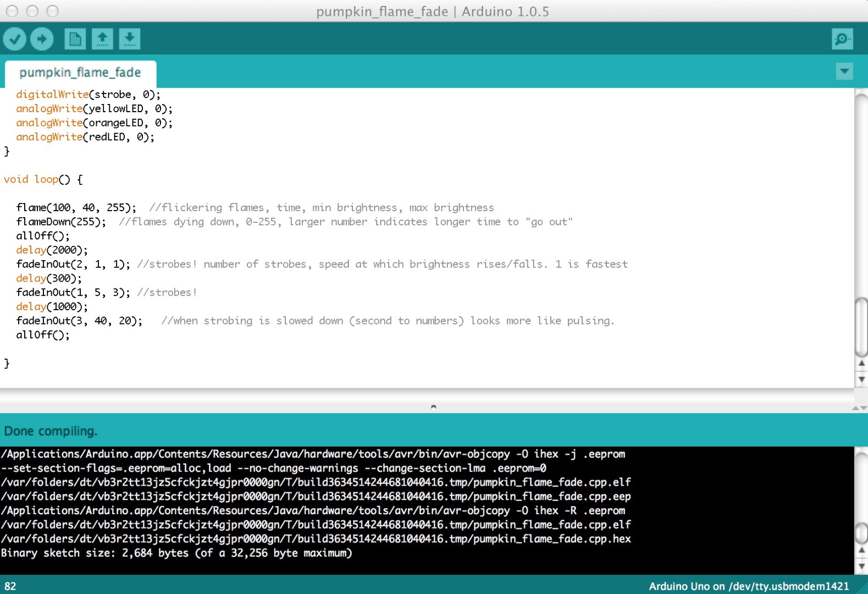The height and width of the screenshot is (594, 868).
Task: Create a new sketch with New icon
Action: pos(75,39)
